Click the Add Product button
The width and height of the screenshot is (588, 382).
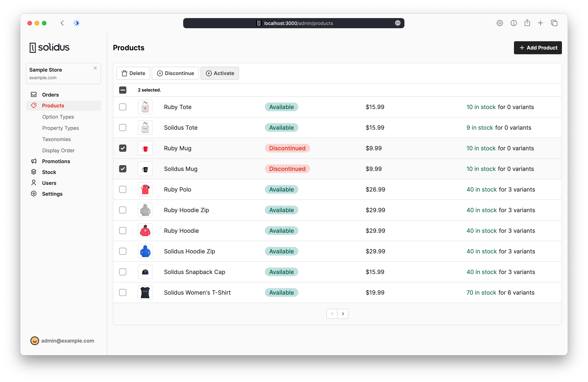(538, 48)
